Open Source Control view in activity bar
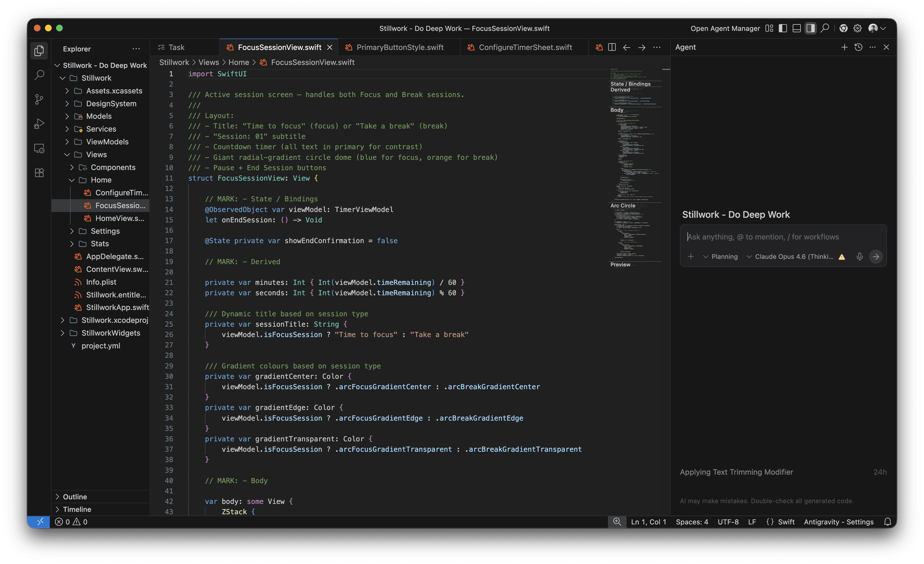Image resolution: width=924 pixels, height=564 pixels. point(39,99)
